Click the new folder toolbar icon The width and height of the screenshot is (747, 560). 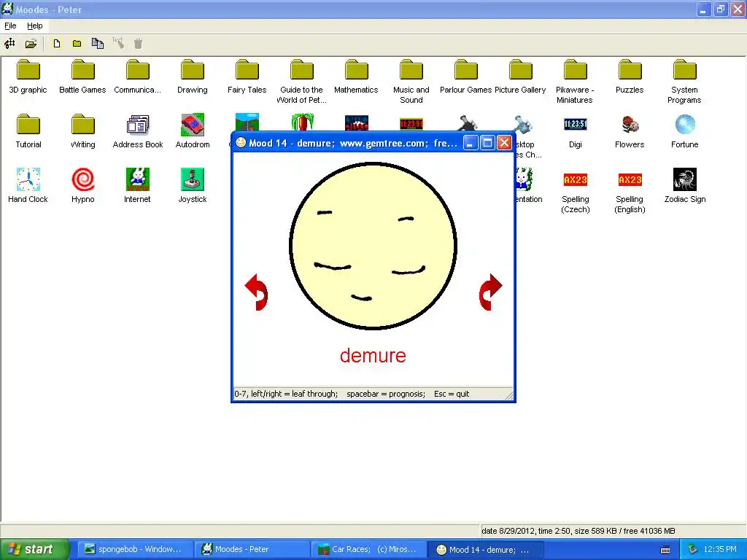point(77,44)
